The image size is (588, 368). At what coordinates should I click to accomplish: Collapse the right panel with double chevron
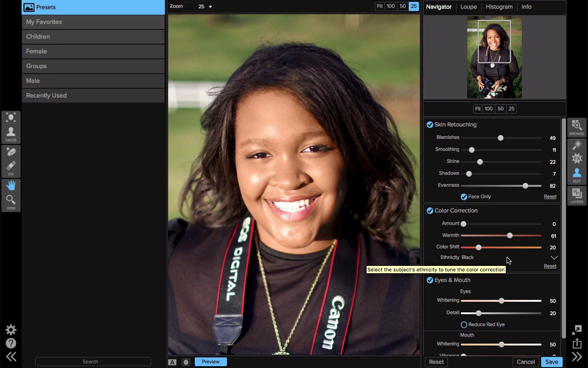point(577,356)
